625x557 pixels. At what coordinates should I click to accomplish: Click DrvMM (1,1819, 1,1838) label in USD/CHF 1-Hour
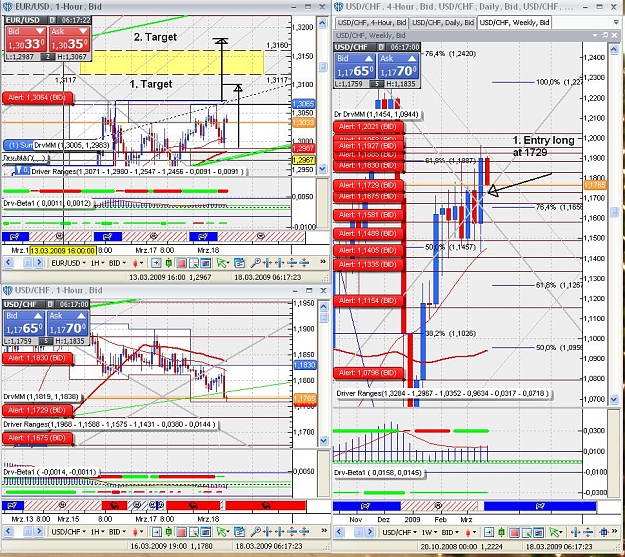tap(43, 397)
